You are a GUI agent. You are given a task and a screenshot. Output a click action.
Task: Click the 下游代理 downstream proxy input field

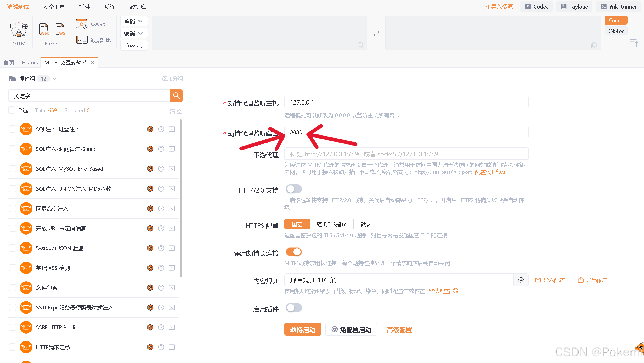coord(406,154)
